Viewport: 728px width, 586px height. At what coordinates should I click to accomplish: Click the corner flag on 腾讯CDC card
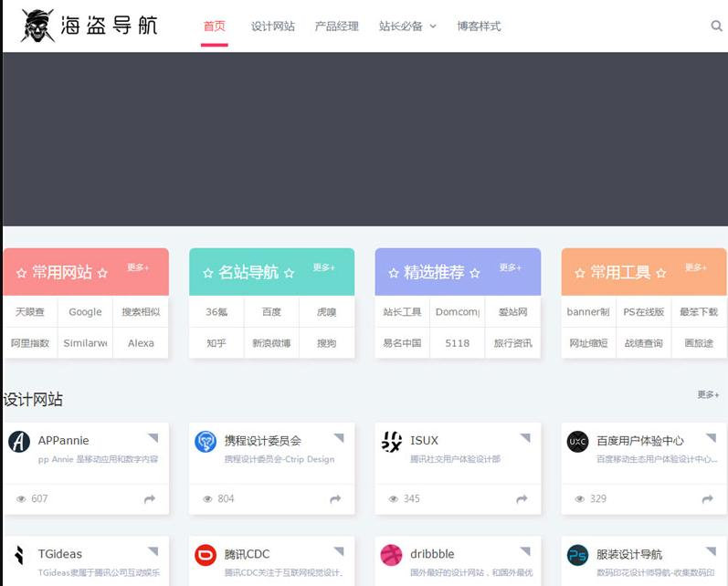pos(339,551)
